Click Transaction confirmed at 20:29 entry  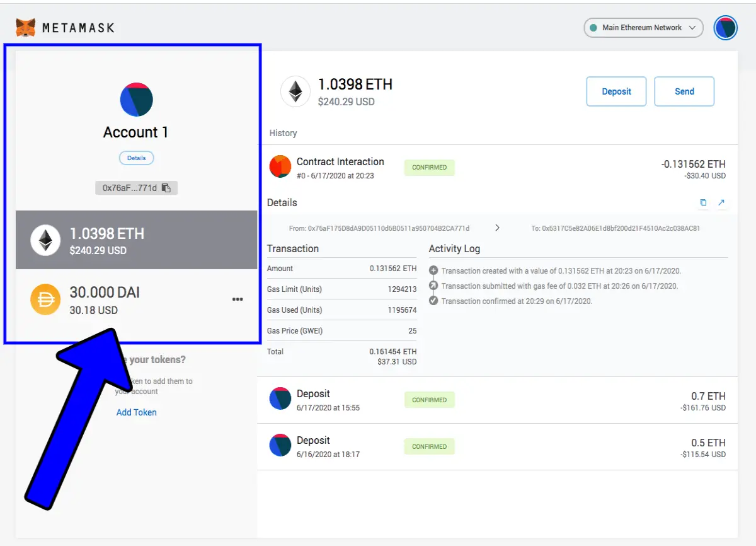click(x=517, y=301)
